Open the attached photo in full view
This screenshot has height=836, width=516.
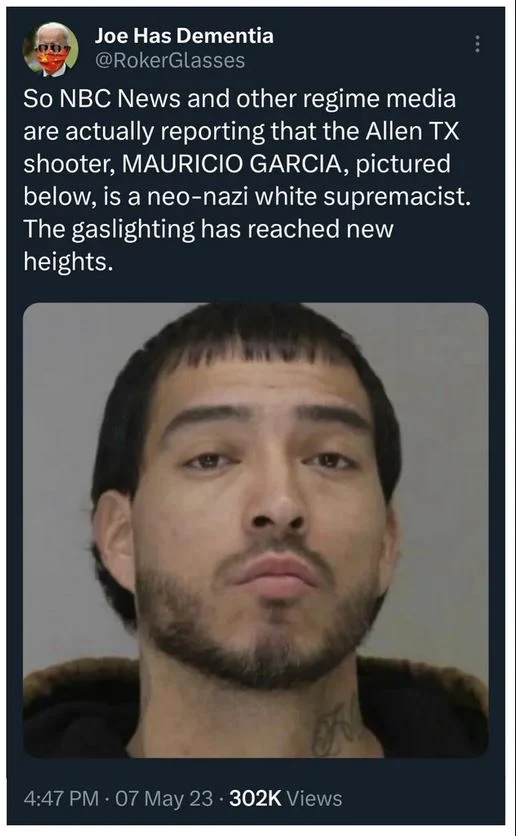click(x=255, y=530)
